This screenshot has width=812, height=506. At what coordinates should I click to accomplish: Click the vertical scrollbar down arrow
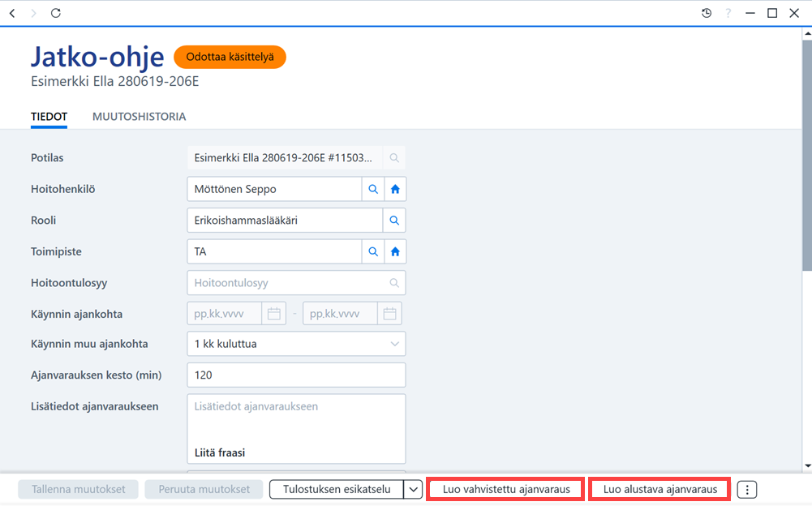tap(807, 465)
